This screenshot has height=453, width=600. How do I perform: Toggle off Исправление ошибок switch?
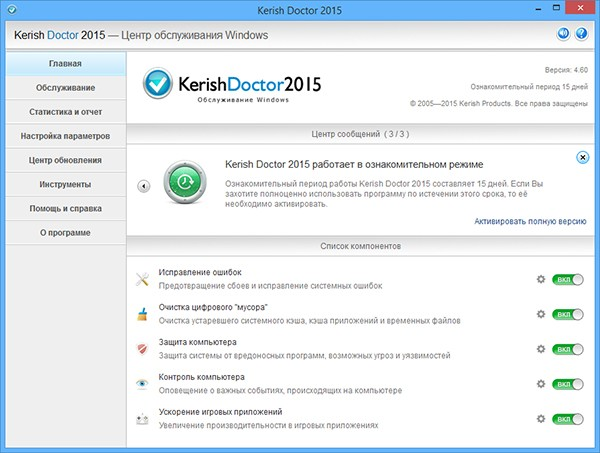pyautogui.click(x=567, y=280)
